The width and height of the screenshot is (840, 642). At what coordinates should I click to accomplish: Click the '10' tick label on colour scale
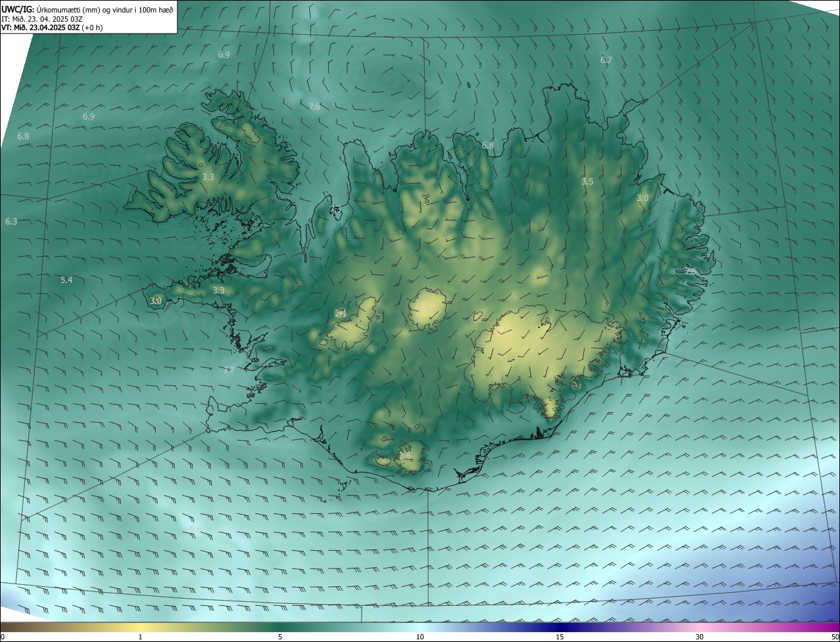420,637
